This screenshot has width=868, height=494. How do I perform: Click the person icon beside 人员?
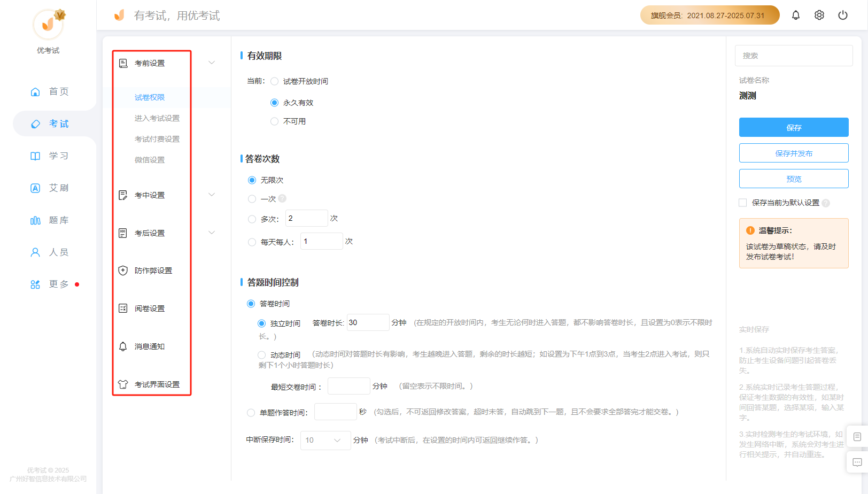click(35, 252)
